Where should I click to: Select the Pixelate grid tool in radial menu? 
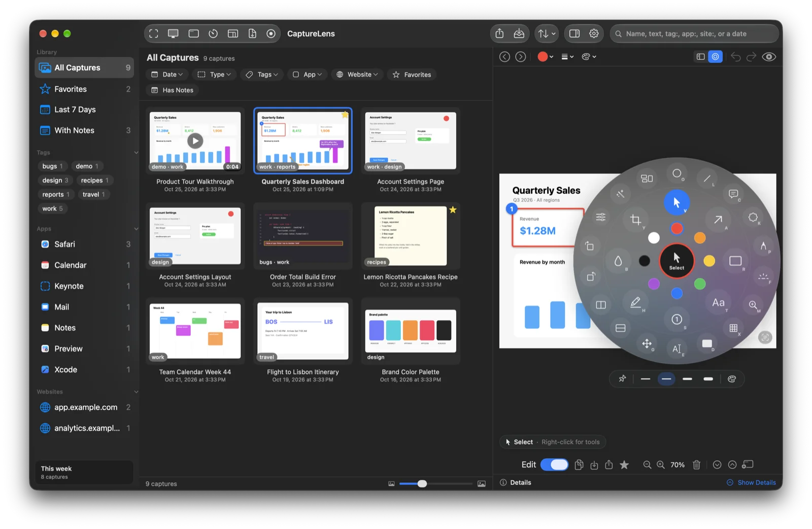click(733, 328)
